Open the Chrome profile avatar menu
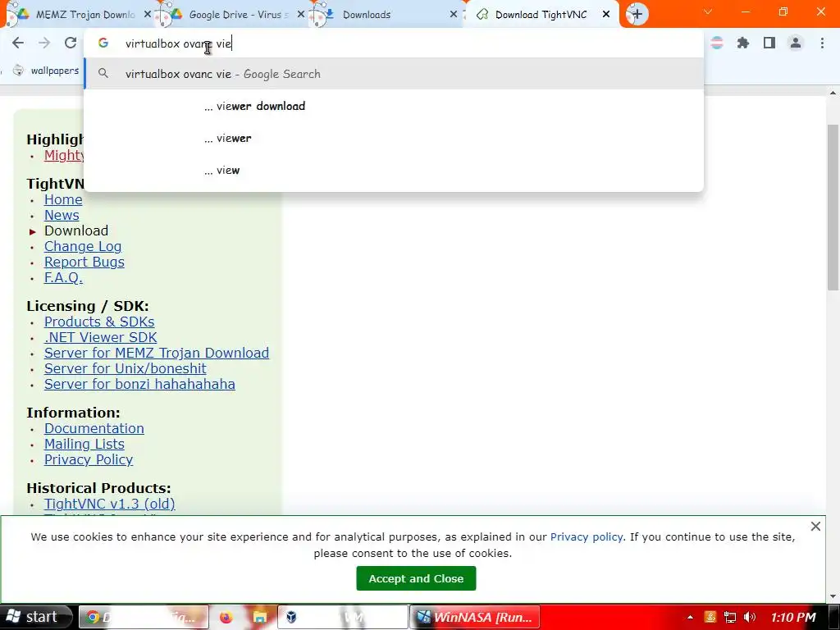 [796, 43]
